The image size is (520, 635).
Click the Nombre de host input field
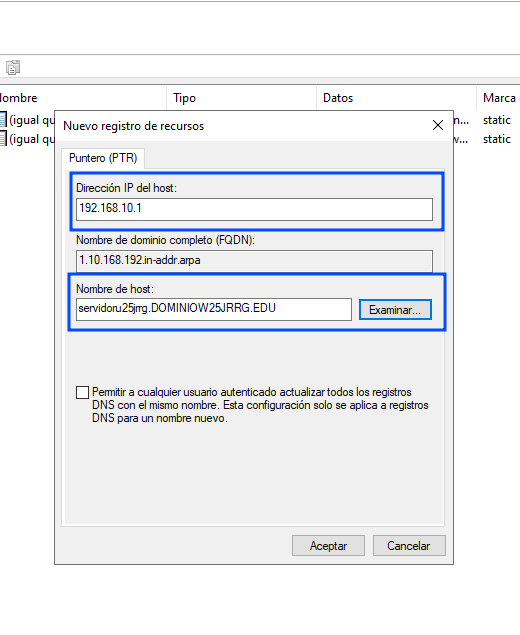coord(214,309)
